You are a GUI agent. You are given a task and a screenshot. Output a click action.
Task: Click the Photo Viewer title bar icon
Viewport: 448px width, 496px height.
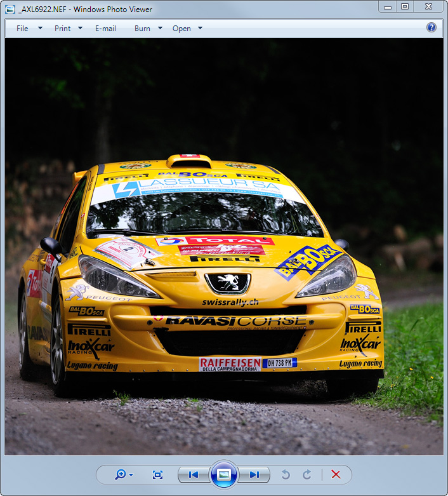(x=10, y=10)
